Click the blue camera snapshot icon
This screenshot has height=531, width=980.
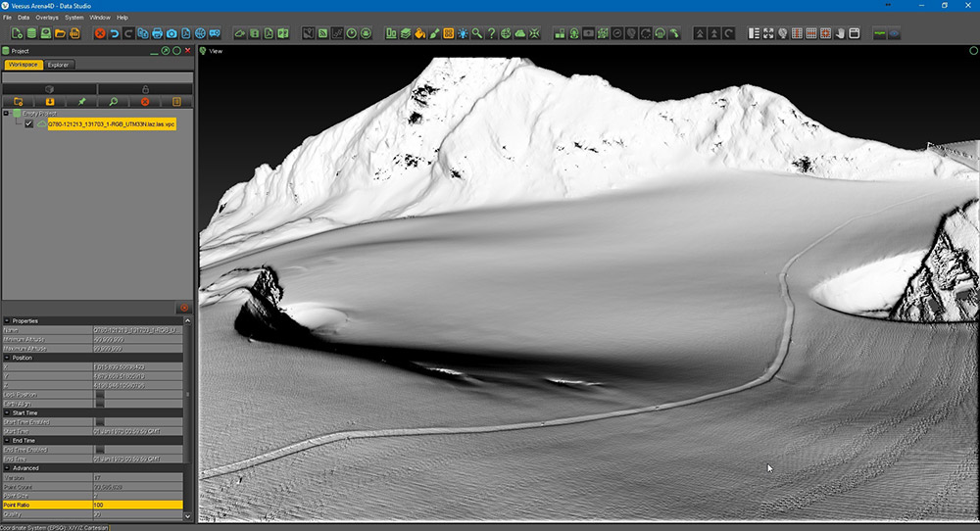171,33
